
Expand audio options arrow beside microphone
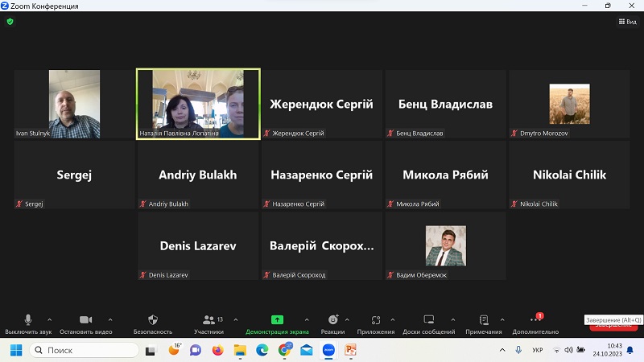coord(49,319)
